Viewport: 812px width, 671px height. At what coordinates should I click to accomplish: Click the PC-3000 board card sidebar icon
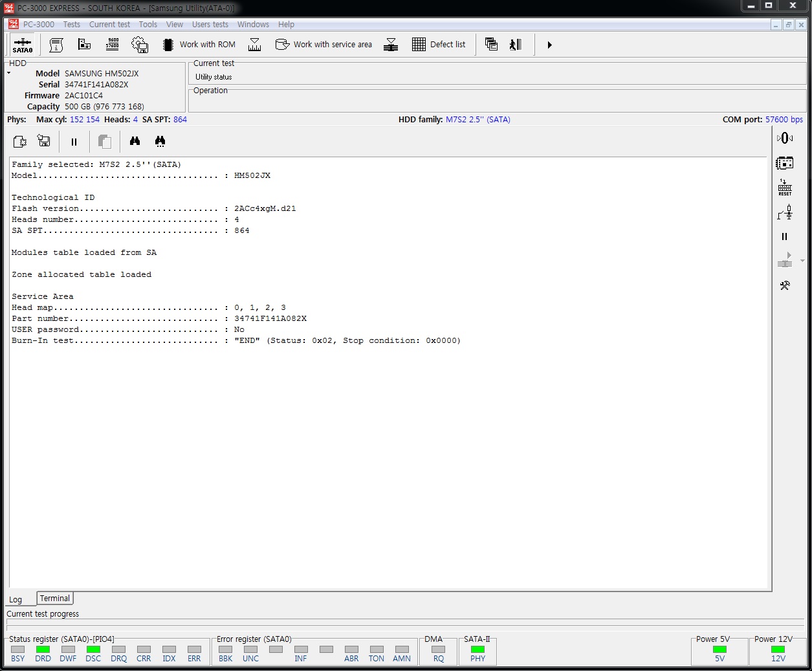click(x=785, y=163)
